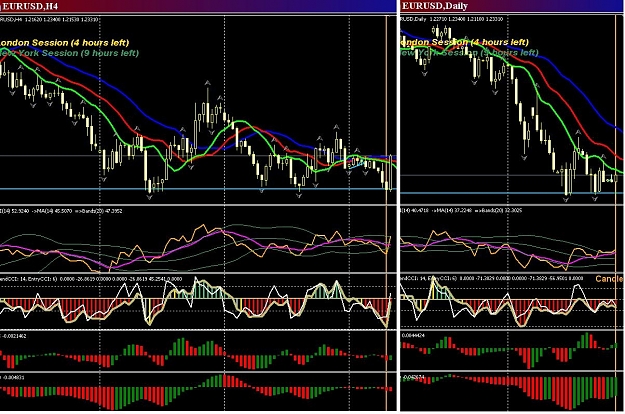The height and width of the screenshot is (414, 625).
Task: Click the Daily RSI/MA/Bands indicator label
Action: point(460,210)
